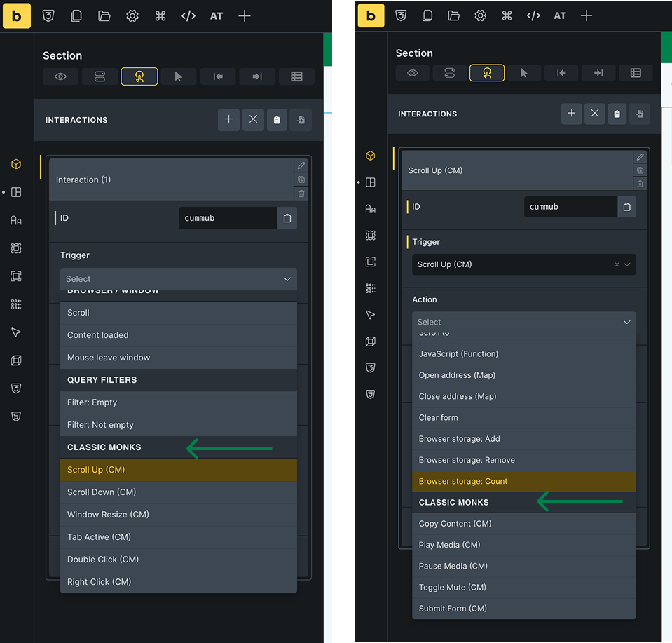
Task: Click the jump-to-start arrow tab in left Section panel
Action: coord(218,76)
